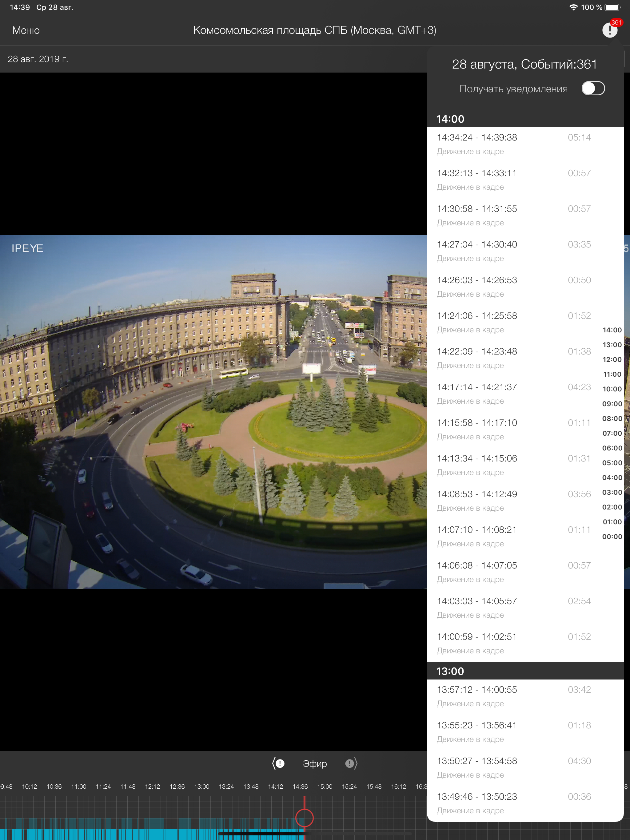Viewport: 630px width, 840px height.
Task: Open event 14:03:03 - 14:05:57
Action: pos(525,608)
